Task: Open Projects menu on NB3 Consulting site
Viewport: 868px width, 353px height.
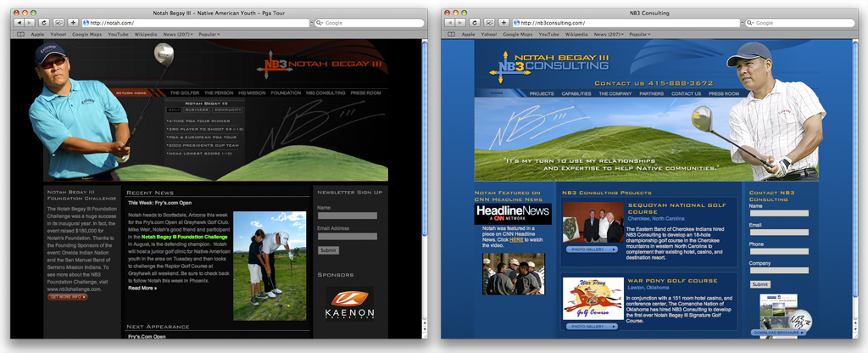Action: [542, 93]
